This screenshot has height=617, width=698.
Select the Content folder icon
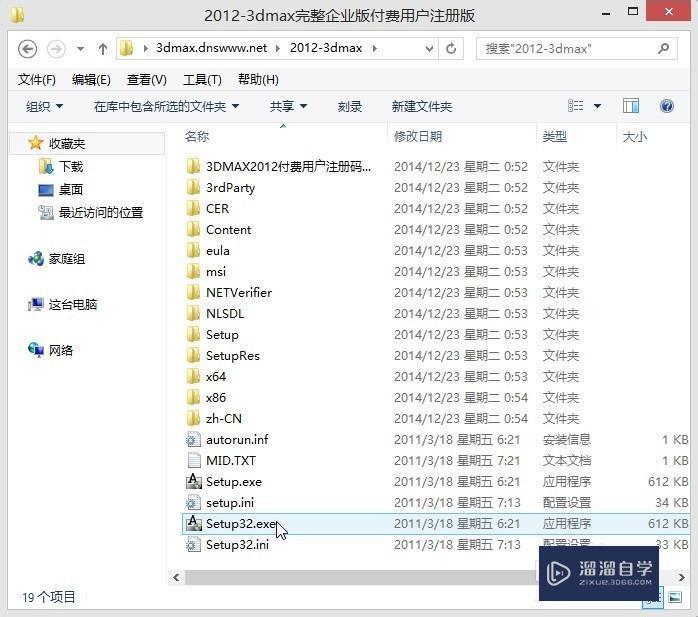tap(193, 229)
